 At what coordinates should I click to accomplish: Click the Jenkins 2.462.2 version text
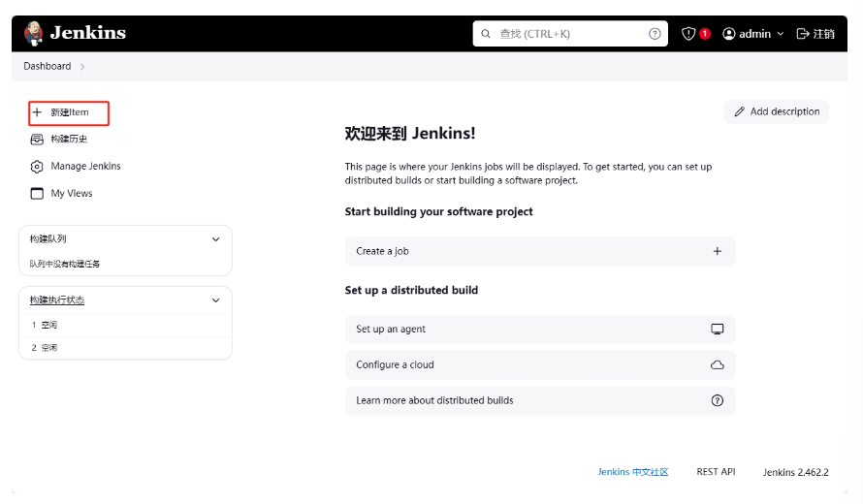pyautogui.click(x=795, y=473)
